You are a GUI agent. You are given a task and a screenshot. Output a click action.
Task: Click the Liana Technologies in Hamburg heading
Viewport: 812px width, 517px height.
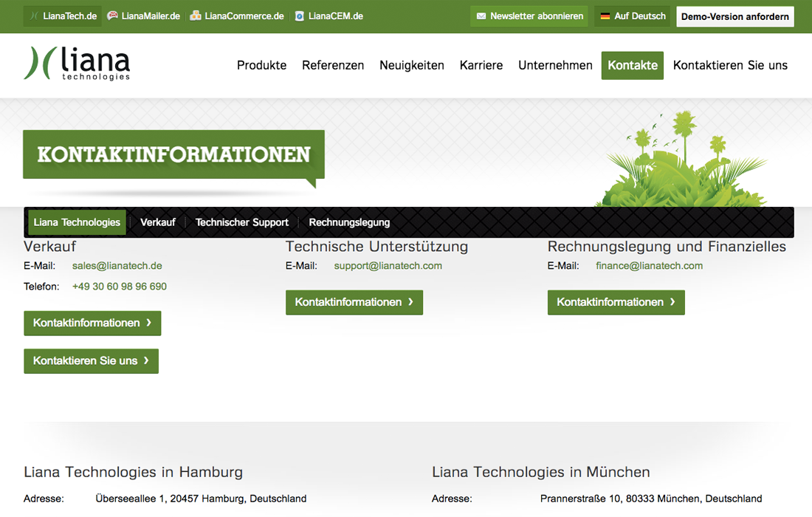pyautogui.click(x=133, y=472)
